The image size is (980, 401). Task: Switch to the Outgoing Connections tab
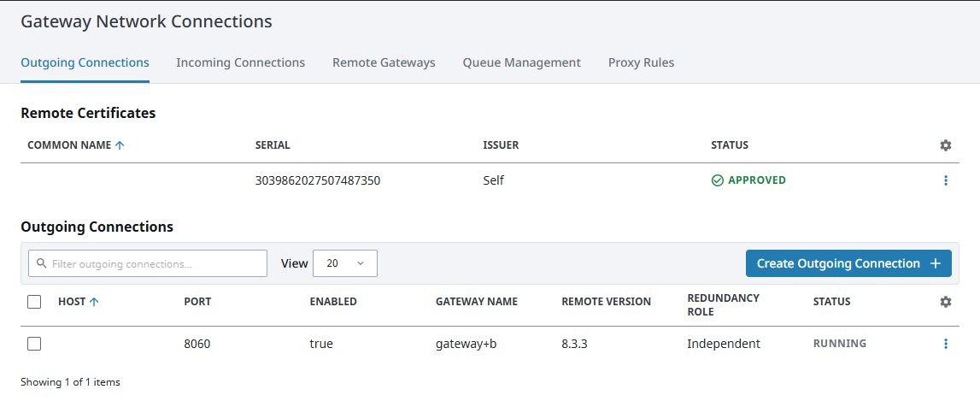(x=85, y=62)
